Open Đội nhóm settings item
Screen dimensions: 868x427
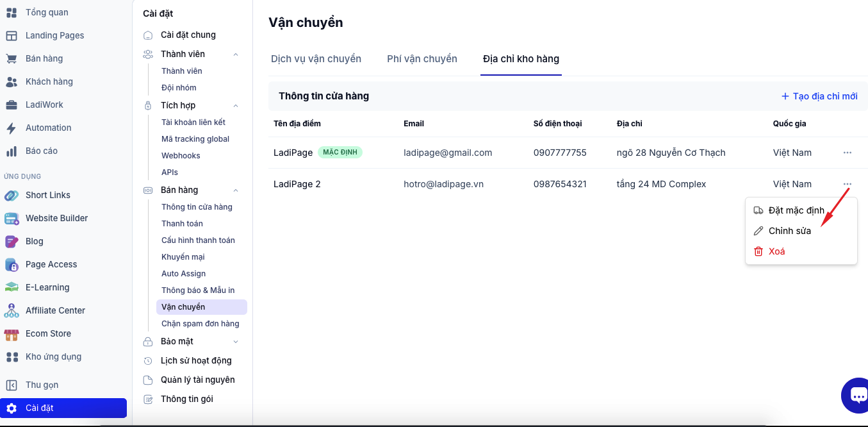click(179, 87)
